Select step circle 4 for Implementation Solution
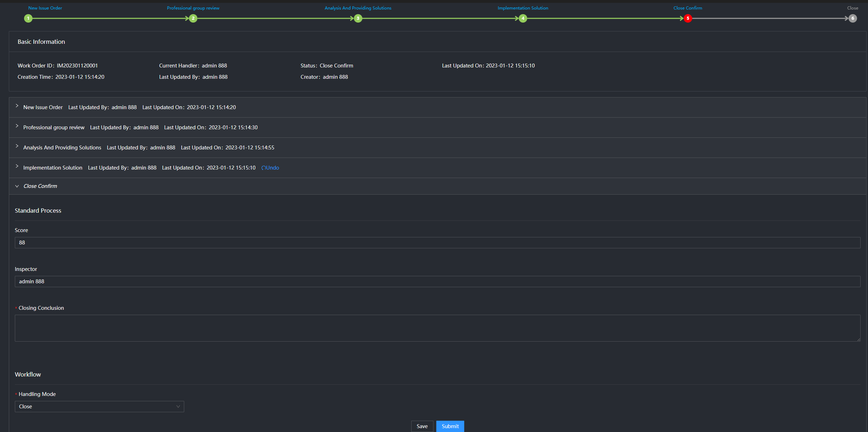Viewport: 868px width, 432px height. point(523,18)
